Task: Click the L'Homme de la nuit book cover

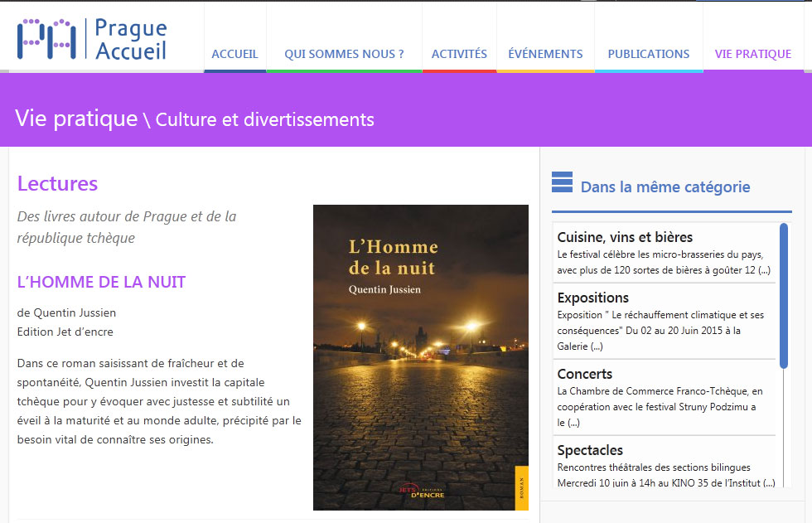Action: (421, 357)
